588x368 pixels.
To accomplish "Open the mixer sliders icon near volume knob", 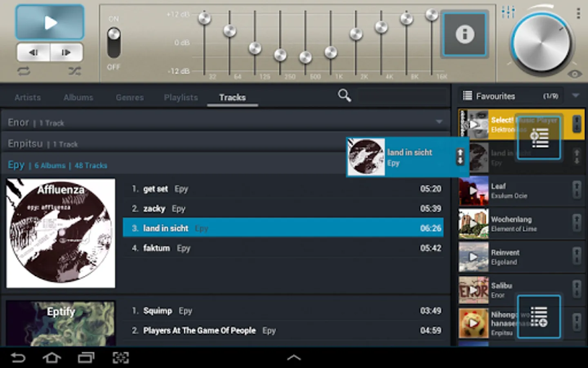I will coord(508,12).
